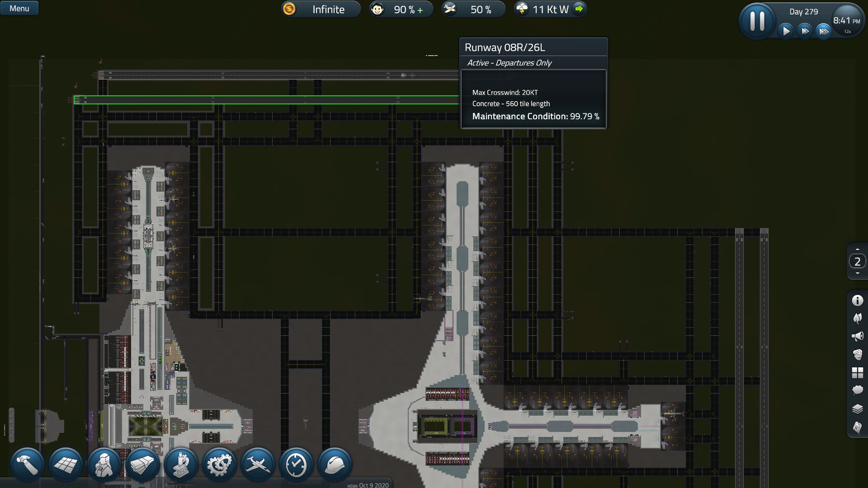The height and width of the screenshot is (488, 868).
Task: Open the hammer build menu
Action: point(27,464)
